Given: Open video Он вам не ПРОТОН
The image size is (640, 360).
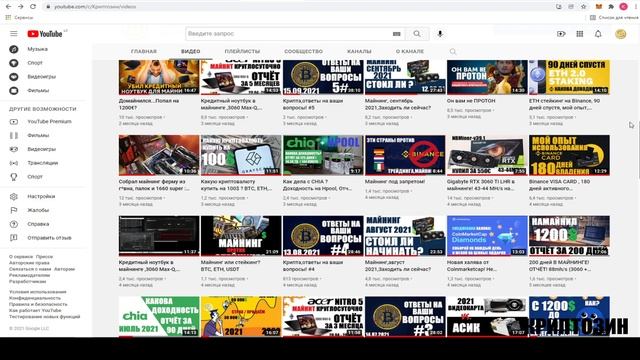Looking at the screenshot, I should pos(471,100).
